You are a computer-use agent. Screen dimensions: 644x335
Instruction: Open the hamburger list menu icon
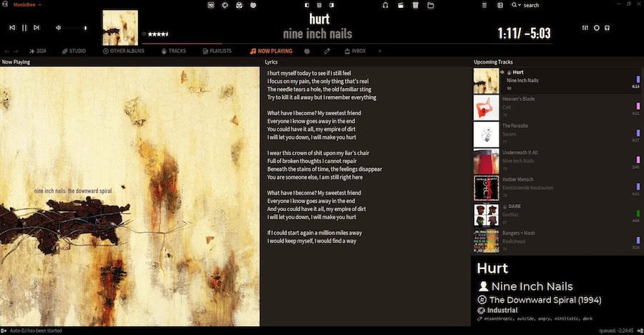pos(484,5)
